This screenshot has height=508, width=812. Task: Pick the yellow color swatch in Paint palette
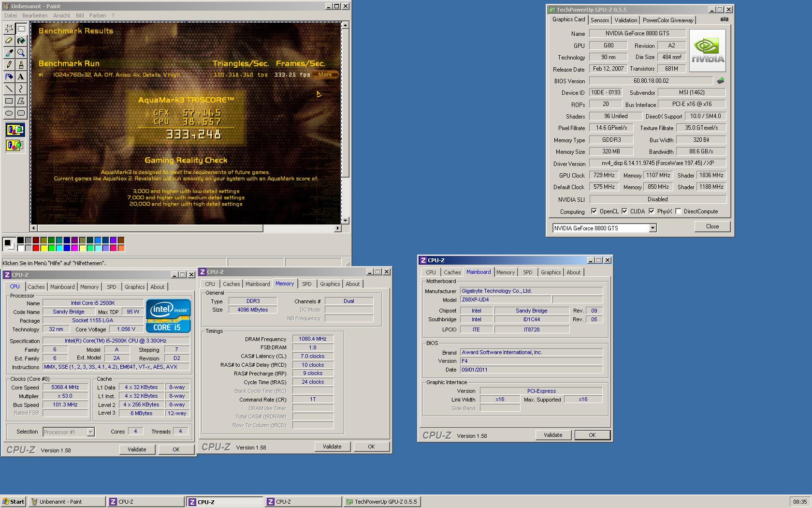point(43,248)
